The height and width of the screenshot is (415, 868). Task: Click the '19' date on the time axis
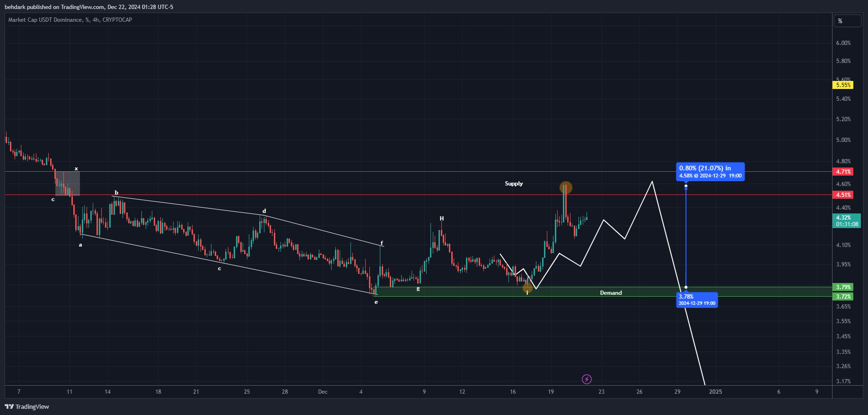coord(551,392)
